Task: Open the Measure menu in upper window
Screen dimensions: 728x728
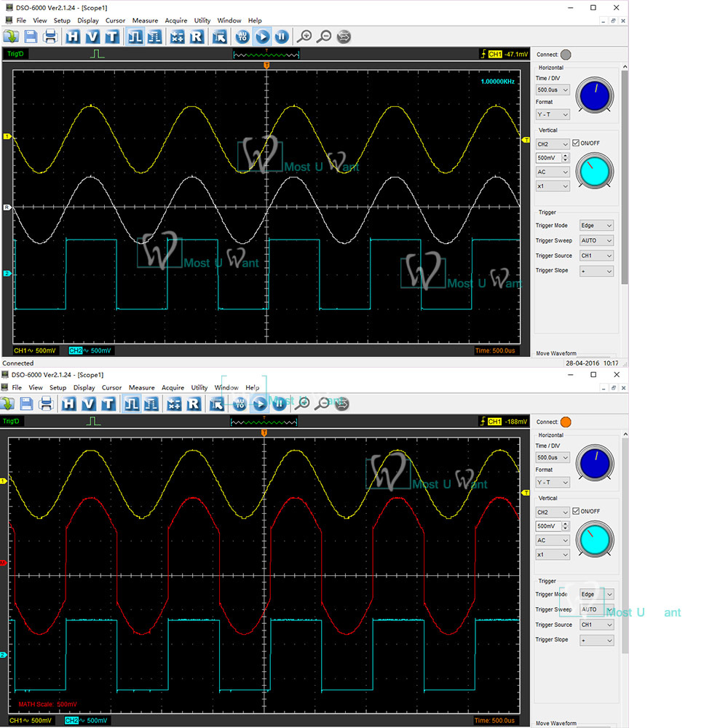Action: (145, 20)
